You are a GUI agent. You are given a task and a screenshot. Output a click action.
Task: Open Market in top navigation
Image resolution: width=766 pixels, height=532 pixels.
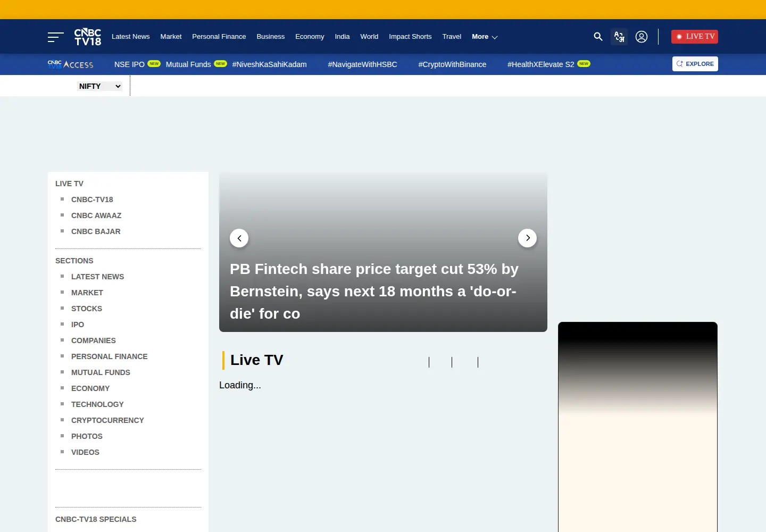(171, 37)
